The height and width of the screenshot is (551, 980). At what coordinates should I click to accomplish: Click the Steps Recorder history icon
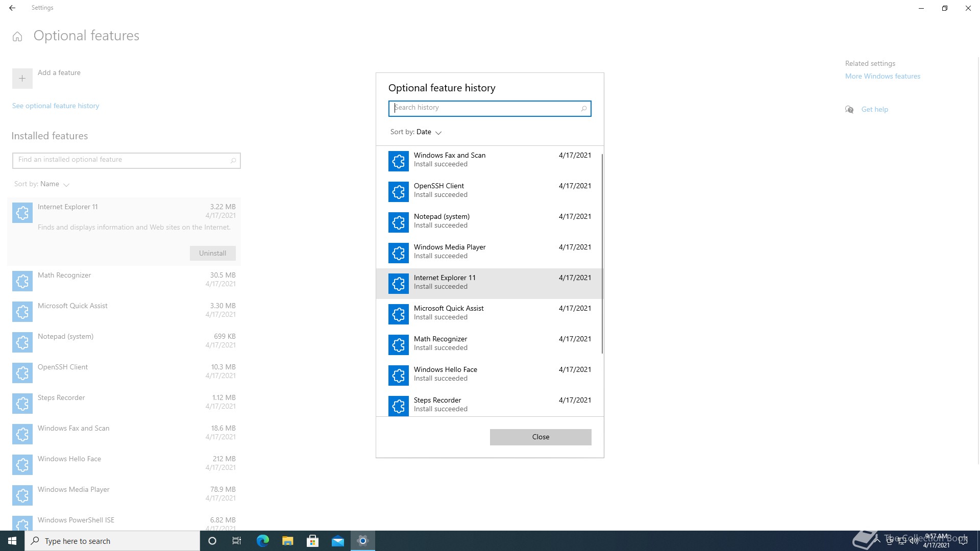(x=398, y=406)
